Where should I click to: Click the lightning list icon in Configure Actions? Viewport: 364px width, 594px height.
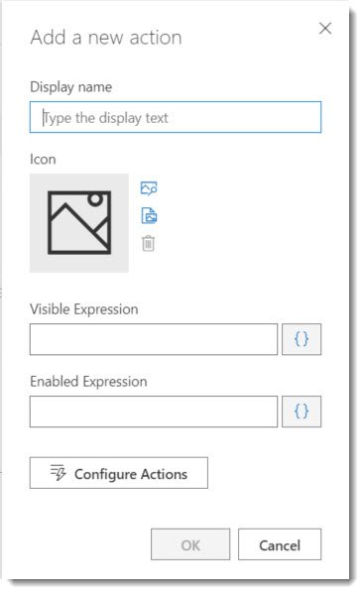point(59,472)
